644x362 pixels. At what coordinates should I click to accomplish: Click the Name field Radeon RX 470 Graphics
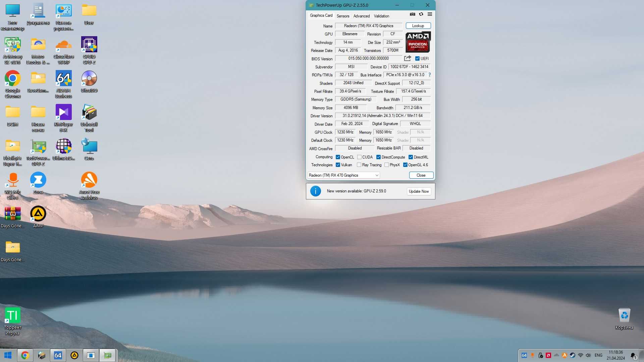(369, 26)
